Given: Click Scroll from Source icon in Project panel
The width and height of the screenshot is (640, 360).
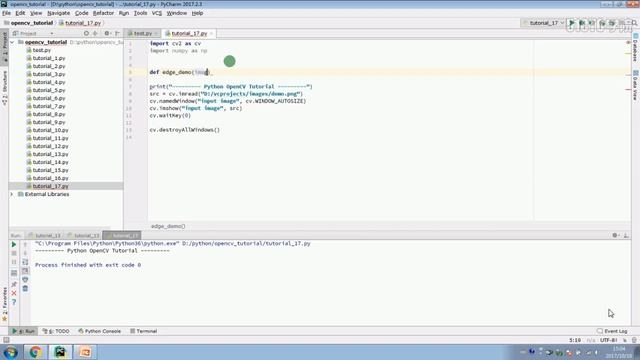Looking at the screenshot, I should 86,33.
